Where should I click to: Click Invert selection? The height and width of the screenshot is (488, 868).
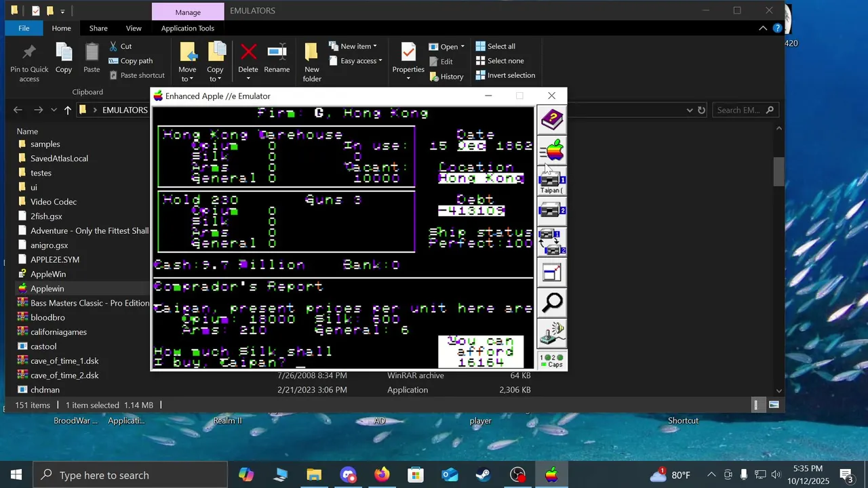coord(506,75)
